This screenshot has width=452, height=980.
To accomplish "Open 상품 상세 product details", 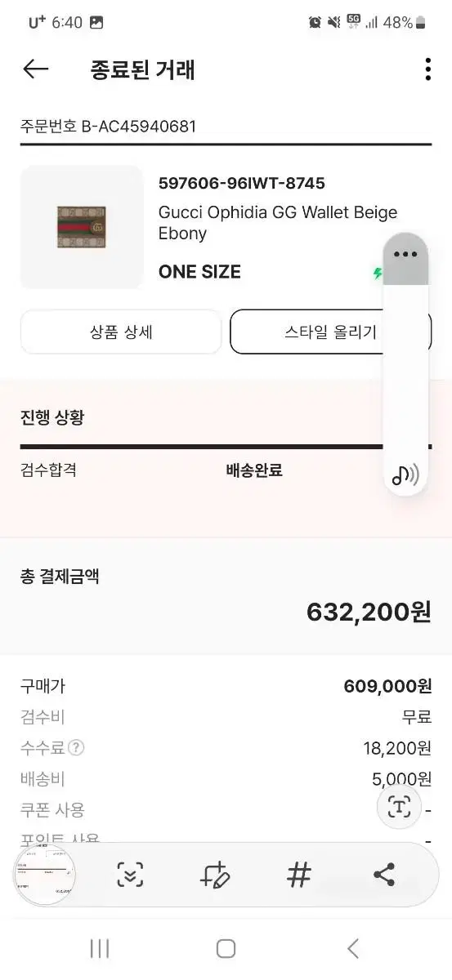I will pos(121,332).
